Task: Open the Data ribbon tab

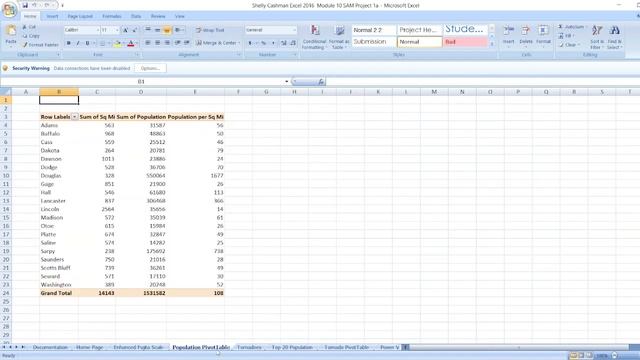Action: click(136, 16)
